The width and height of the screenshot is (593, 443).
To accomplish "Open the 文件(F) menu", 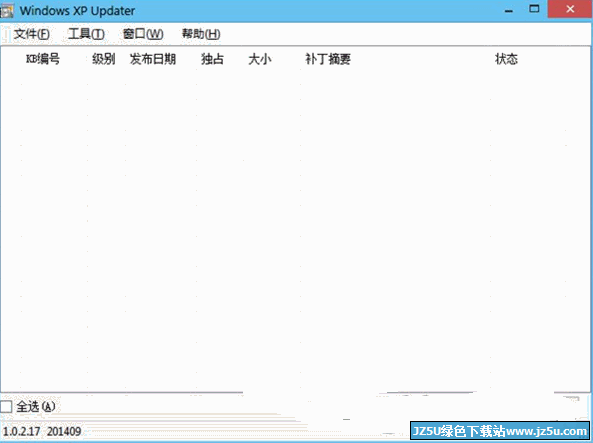I will [x=32, y=34].
